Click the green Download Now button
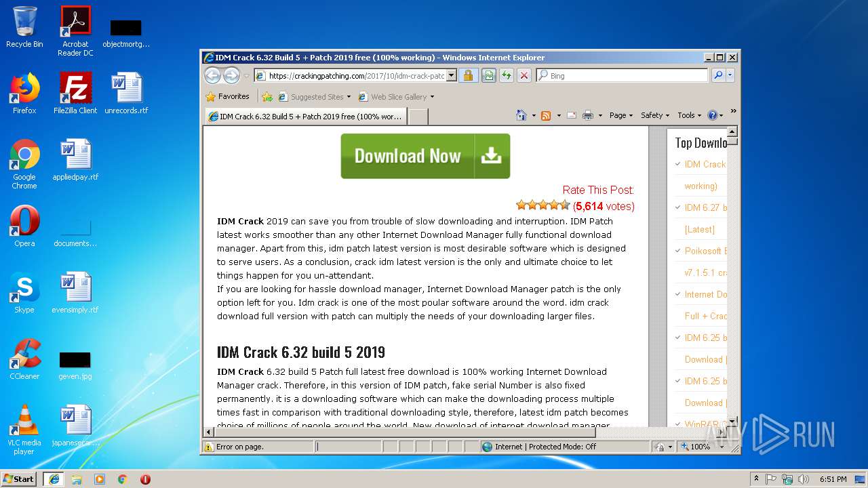 coord(425,156)
